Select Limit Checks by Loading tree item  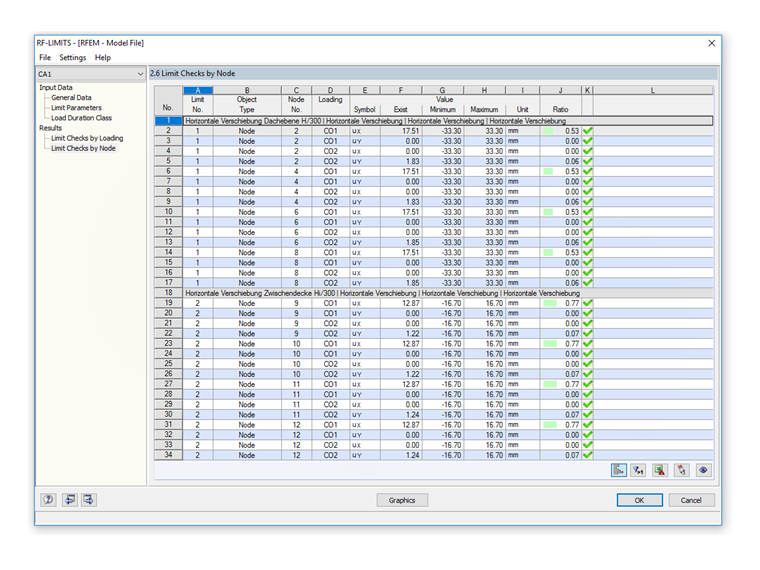(87, 138)
